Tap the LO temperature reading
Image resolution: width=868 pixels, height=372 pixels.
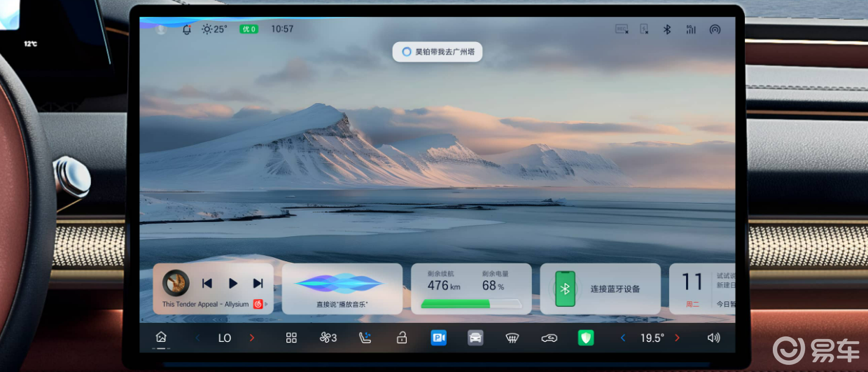click(x=225, y=338)
